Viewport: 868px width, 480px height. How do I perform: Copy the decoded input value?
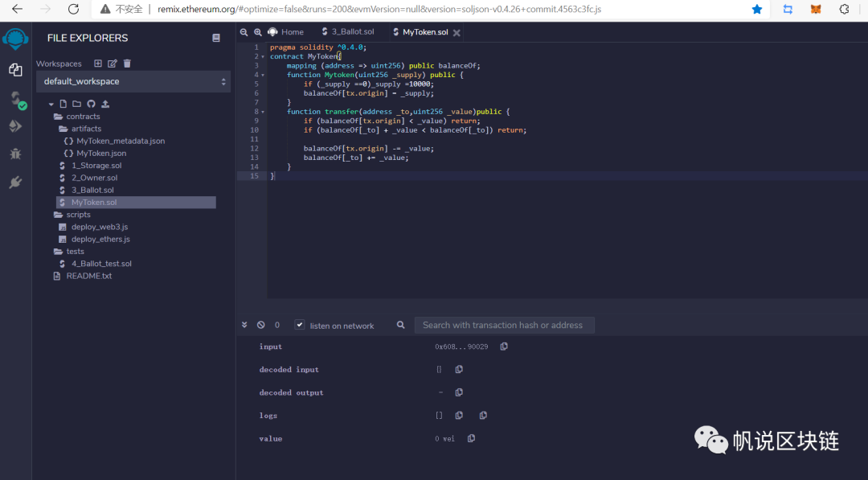coord(459,369)
